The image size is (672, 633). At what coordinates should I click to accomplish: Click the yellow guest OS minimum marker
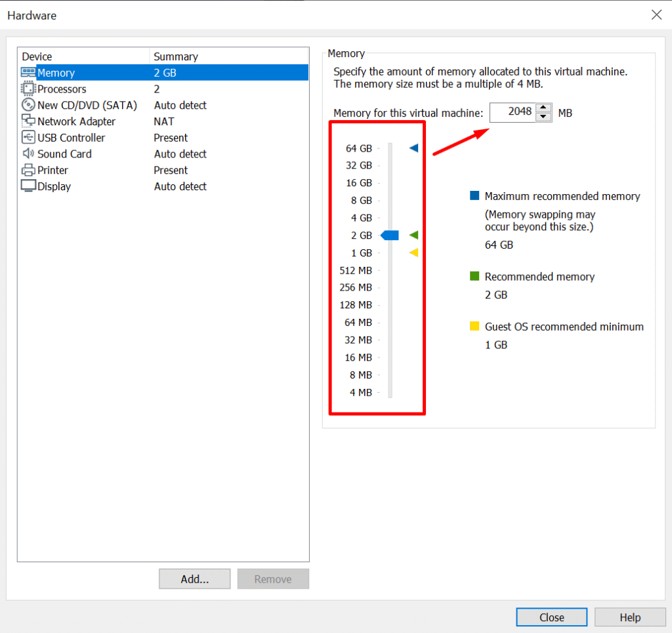(x=413, y=253)
